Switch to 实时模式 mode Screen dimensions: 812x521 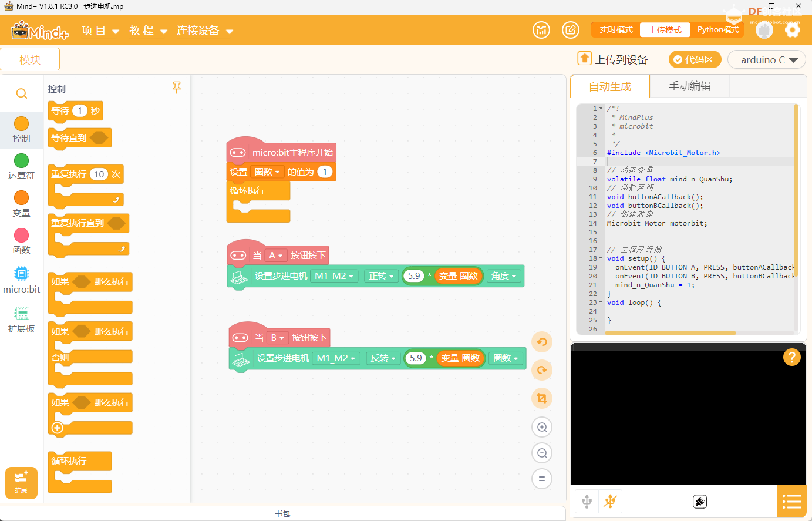616,30
